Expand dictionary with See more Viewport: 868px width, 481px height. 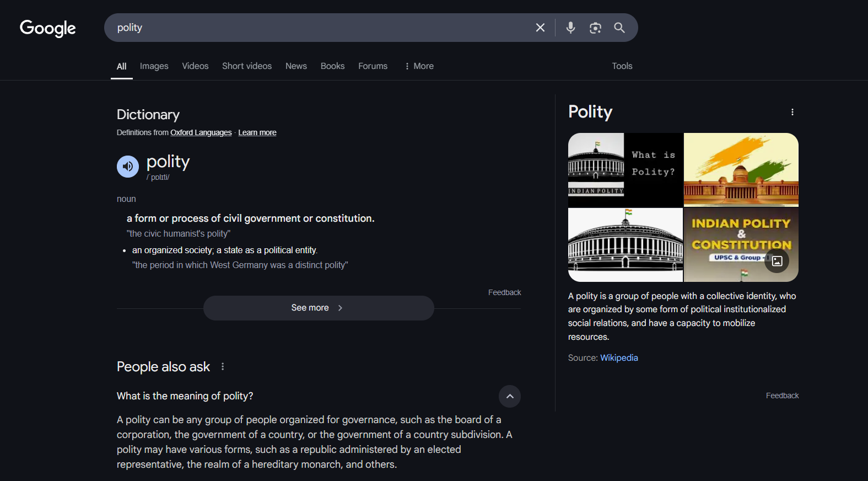click(x=318, y=308)
